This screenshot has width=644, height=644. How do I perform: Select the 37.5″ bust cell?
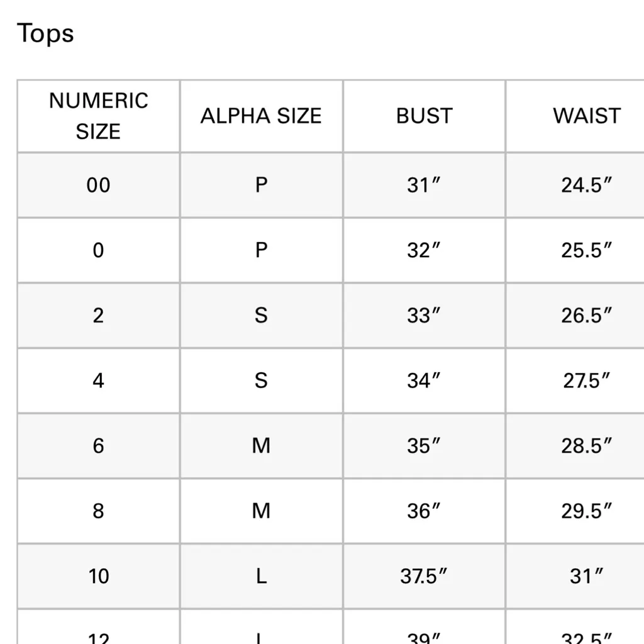(x=424, y=576)
